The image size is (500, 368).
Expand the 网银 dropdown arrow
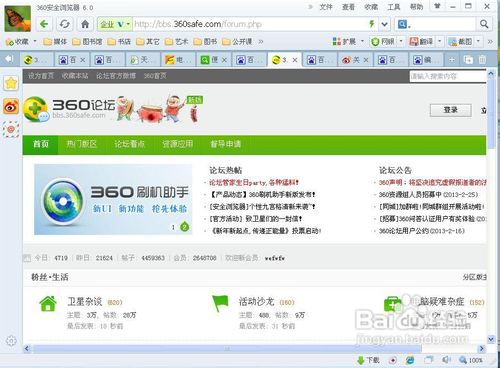(x=401, y=42)
